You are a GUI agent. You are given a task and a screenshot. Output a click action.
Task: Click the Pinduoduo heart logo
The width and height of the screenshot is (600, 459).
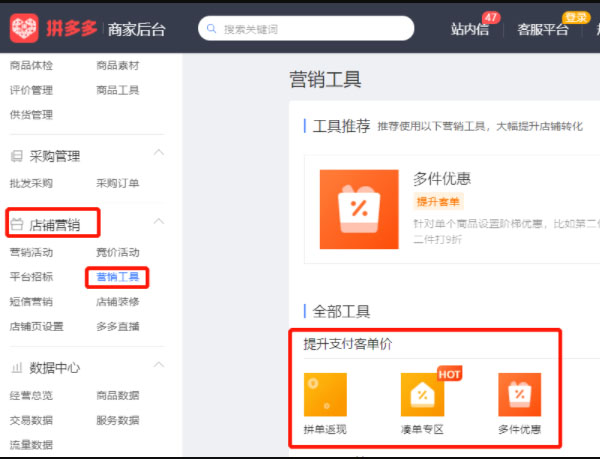point(24,28)
